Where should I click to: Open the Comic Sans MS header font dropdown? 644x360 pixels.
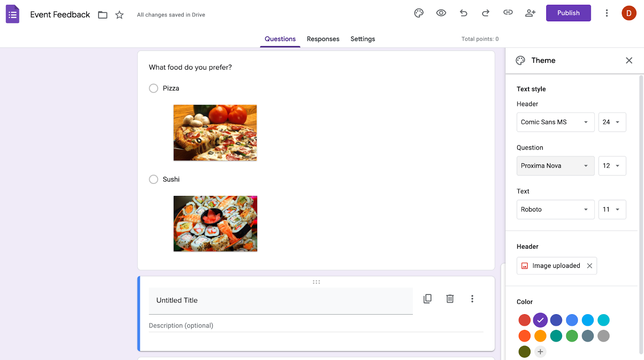[x=555, y=122]
